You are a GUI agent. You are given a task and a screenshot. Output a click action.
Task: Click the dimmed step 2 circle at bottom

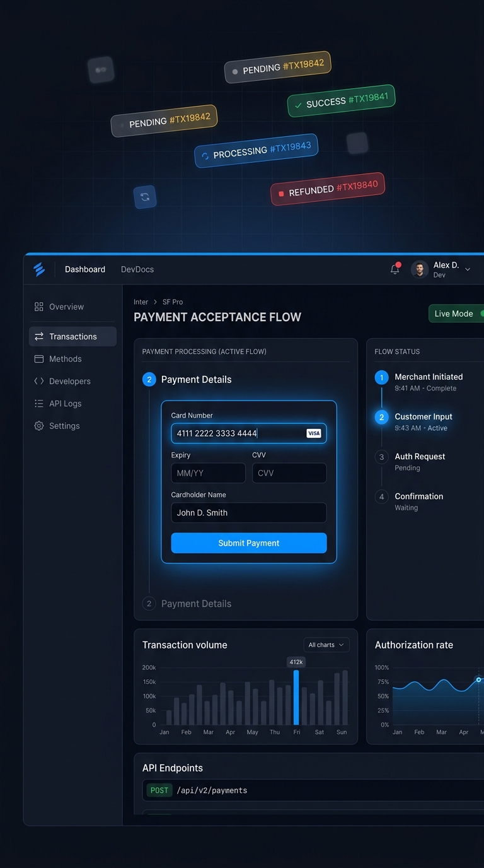pos(149,604)
